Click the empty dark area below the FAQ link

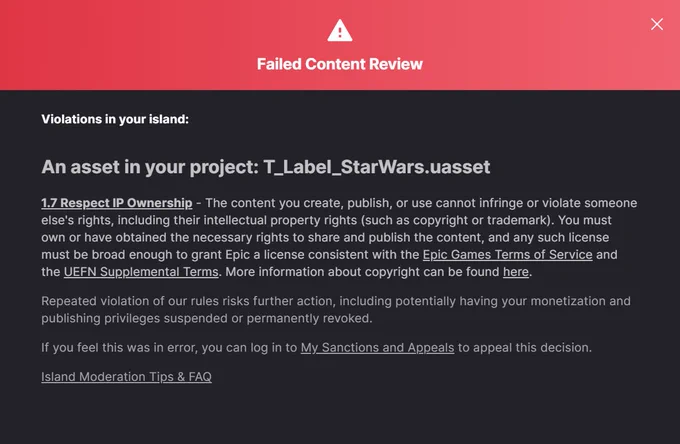[340, 414]
